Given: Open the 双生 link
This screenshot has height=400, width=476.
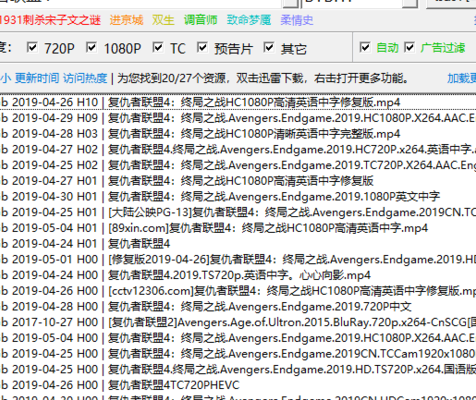Looking at the screenshot, I should pos(163,20).
